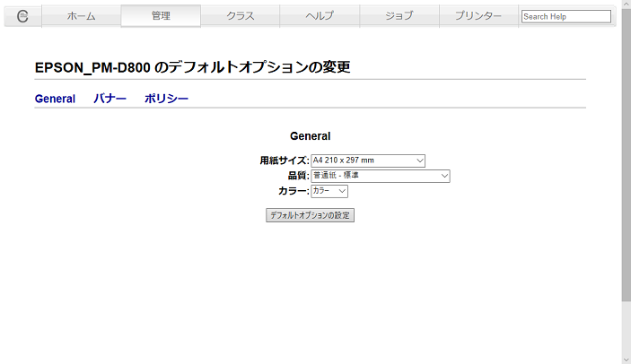Click the 用紙サイズ: label
This screenshot has width=631, height=364.
click(285, 160)
